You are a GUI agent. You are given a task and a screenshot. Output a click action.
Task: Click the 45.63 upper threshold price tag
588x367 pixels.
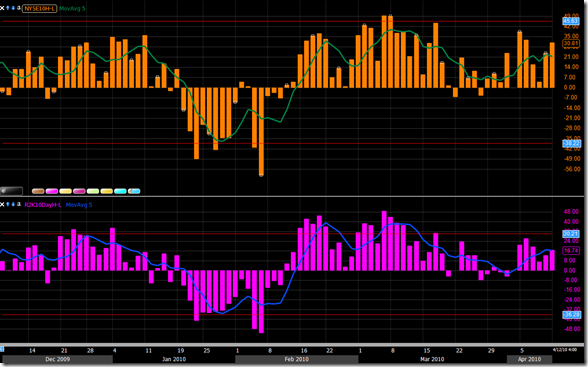(x=571, y=21)
